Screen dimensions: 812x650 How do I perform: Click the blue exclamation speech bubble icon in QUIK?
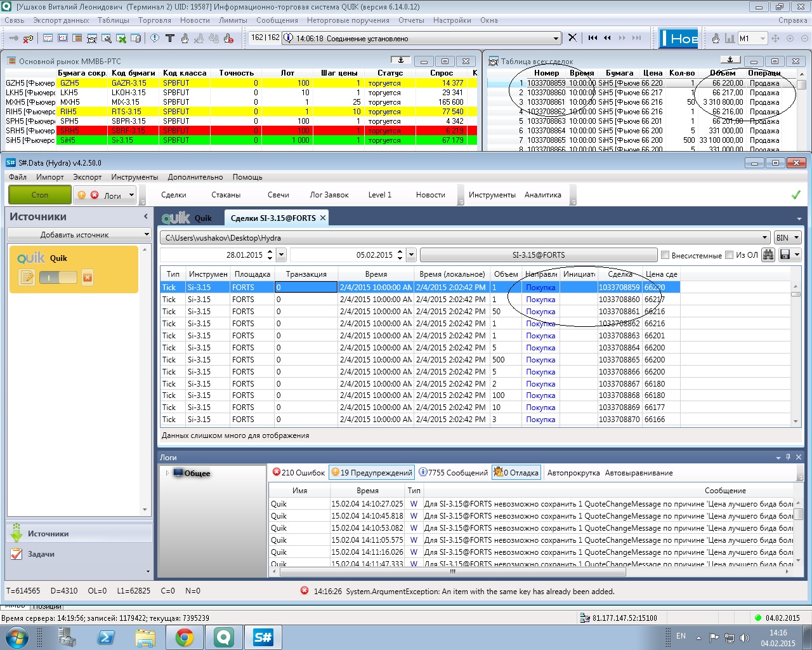click(154, 38)
